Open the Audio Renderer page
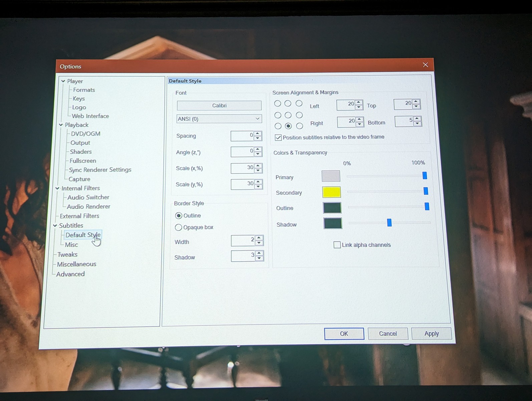532x401 pixels. pyautogui.click(x=88, y=207)
